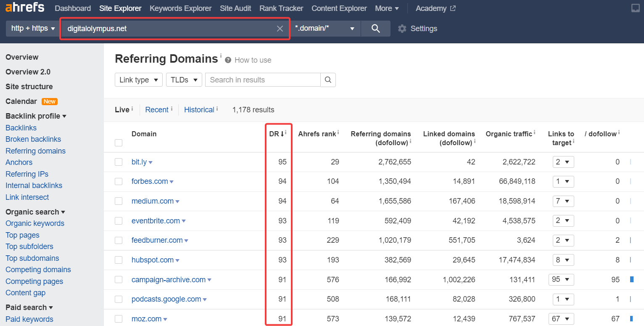This screenshot has width=644, height=326.
Task: Tick the select-all checkbox in table header
Action: 119,143
